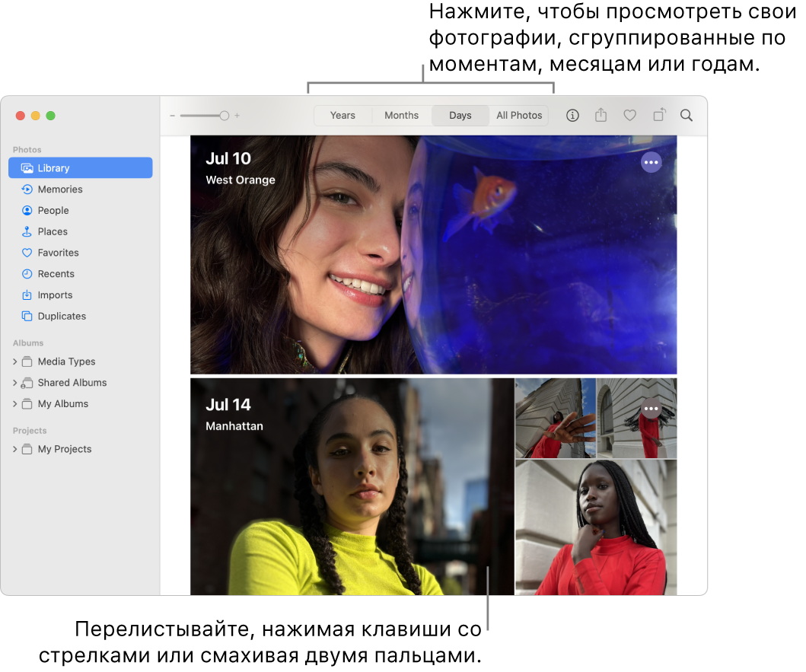Open the Memories label in sidebar
Image resolution: width=806 pixels, height=672 pixels.
click(x=60, y=189)
